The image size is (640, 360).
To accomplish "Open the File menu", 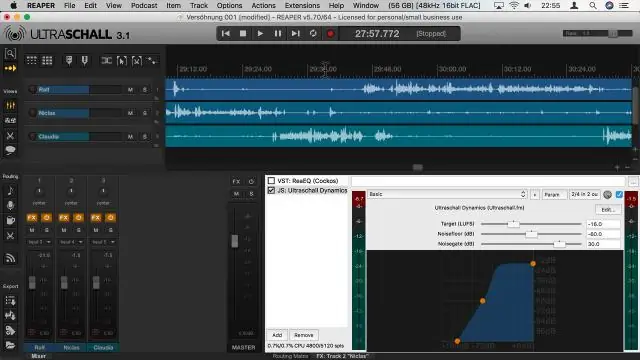I will [x=69, y=5].
